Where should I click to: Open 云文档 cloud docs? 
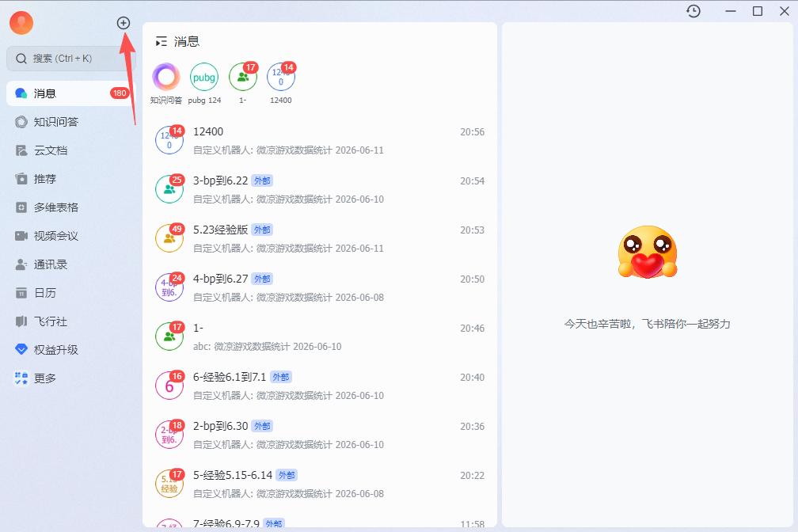point(70,150)
